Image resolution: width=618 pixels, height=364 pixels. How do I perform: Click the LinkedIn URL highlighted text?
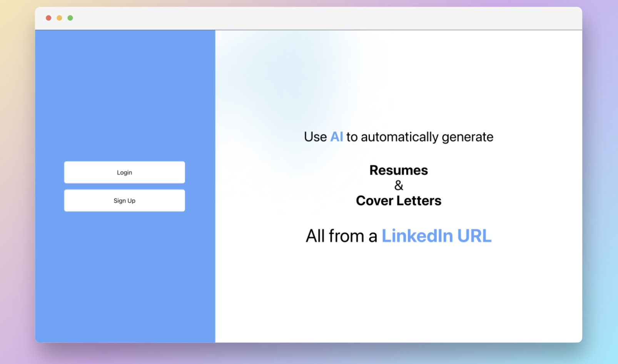436,235
